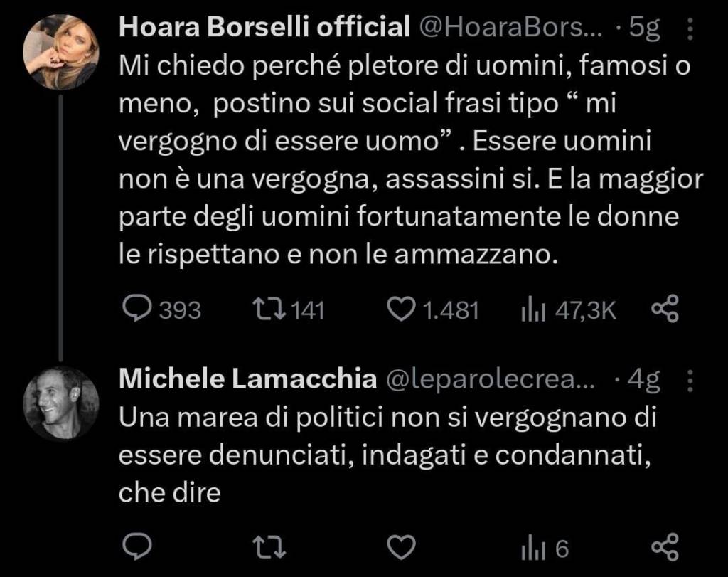Go to Hoara Borselli official profile name
Viewport: 728px width, 577px height.
tap(264, 28)
